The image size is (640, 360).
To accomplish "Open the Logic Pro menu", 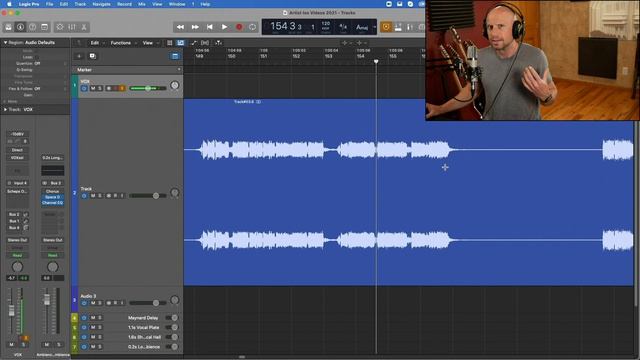I will pos(29,4).
